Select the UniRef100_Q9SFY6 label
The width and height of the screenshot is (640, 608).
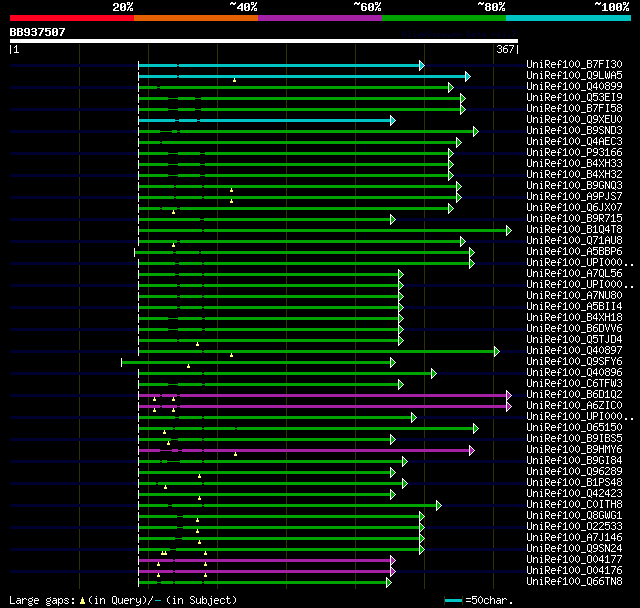coord(574,362)
